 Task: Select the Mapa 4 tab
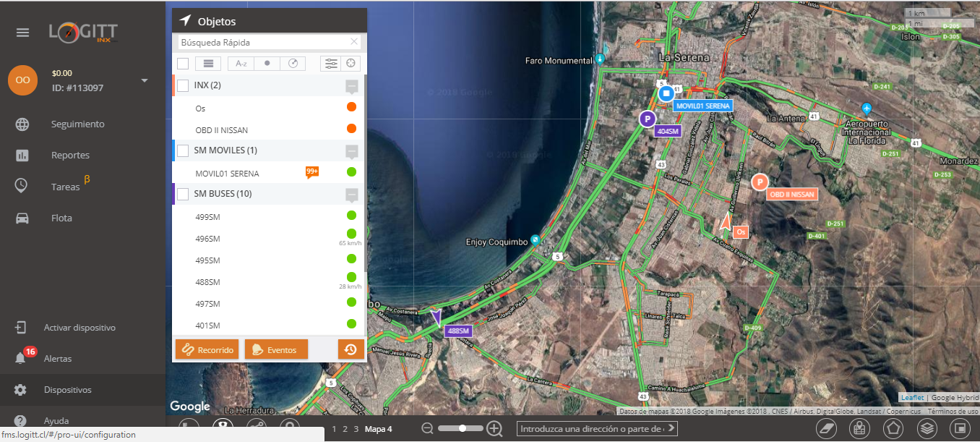pos(378,429)
